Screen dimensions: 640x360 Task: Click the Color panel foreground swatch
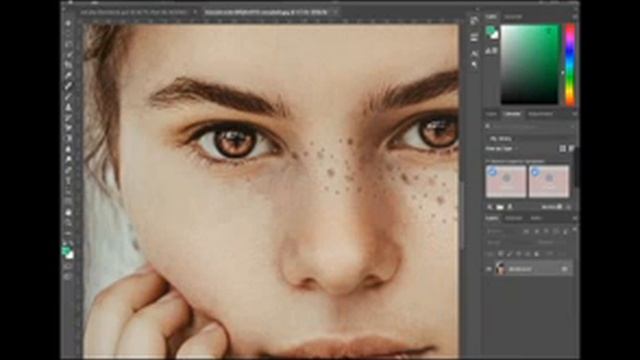click(490, 31)
